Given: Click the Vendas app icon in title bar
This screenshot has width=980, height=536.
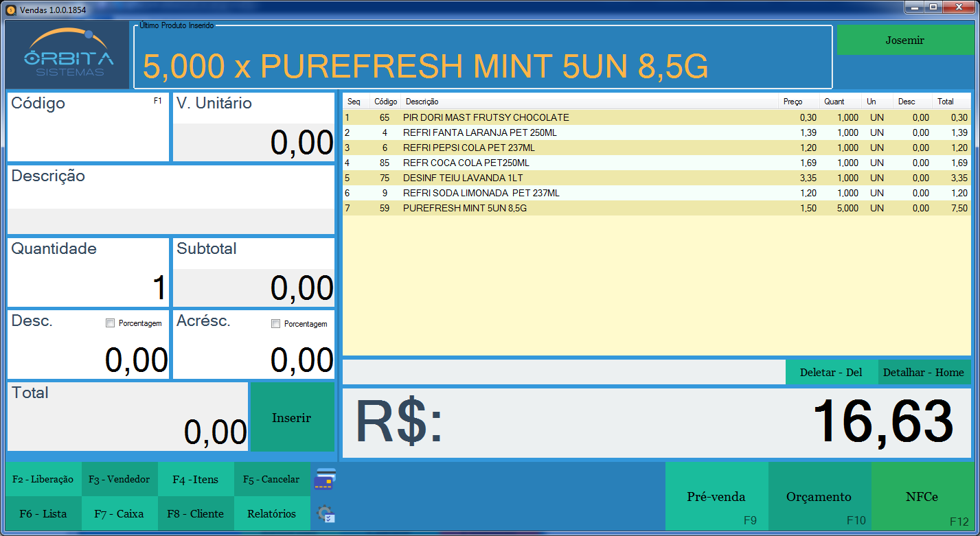Looking at the screenshot, I should point(10,9).
